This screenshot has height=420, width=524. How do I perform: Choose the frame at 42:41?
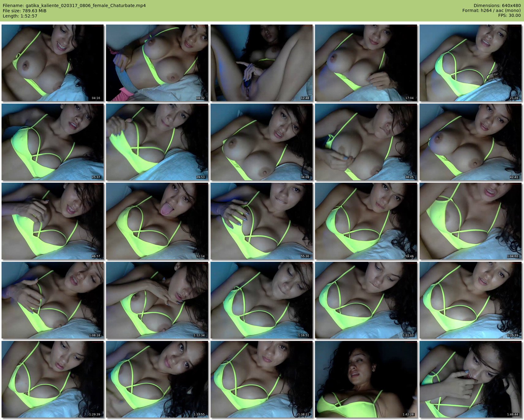[x=471, y=142]
